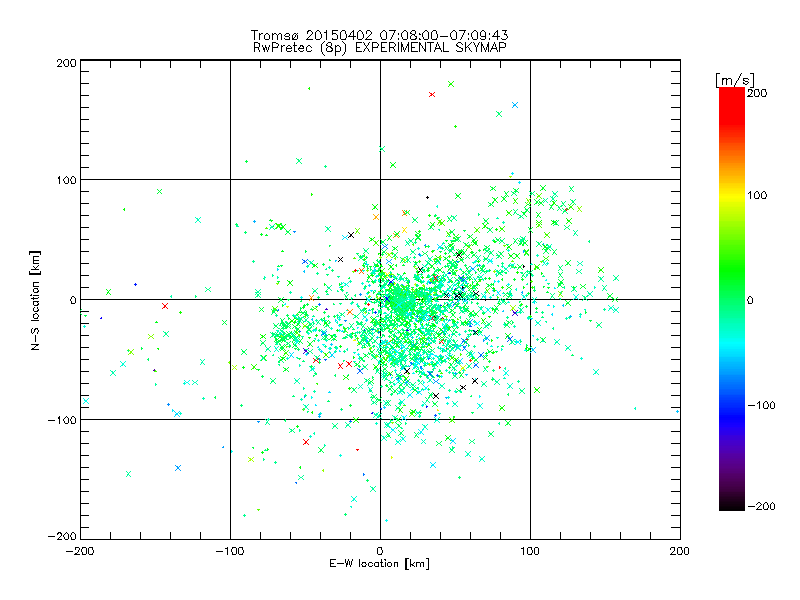Click the y-axis tick label "200"
This screenshot has width=800, height=600.
tap(66, 63)
